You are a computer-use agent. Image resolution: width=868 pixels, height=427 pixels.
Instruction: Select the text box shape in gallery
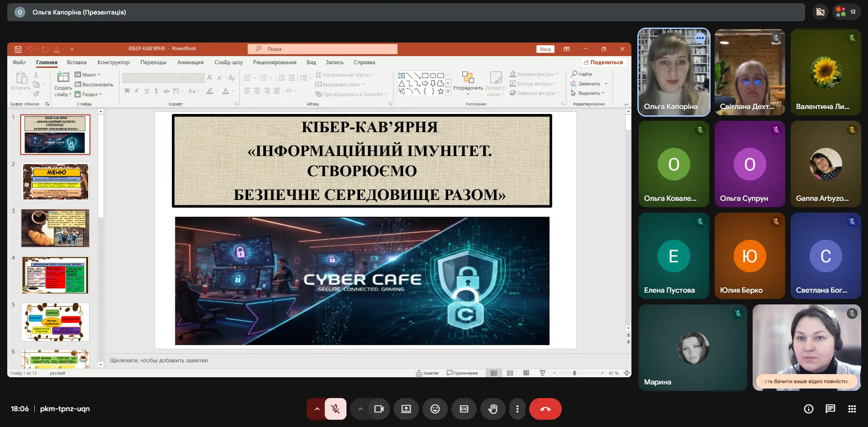pyautogui.click(x=402, y=76)
